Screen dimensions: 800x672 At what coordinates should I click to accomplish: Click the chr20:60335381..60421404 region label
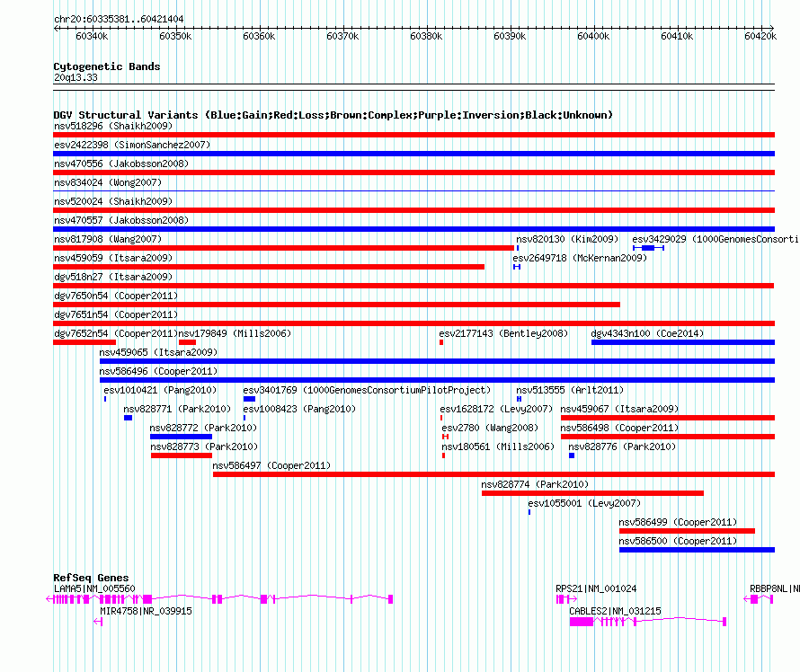click(x=119, y=19)
